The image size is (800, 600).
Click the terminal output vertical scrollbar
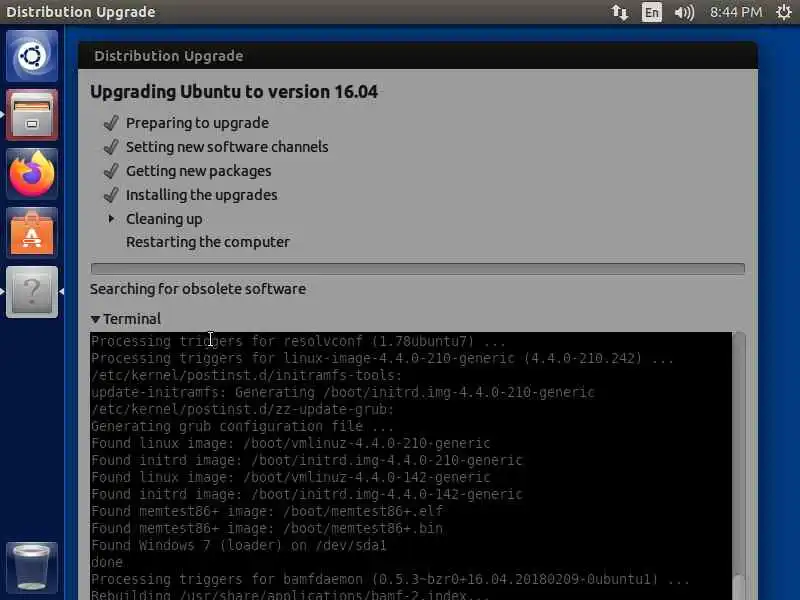(739, 465)
